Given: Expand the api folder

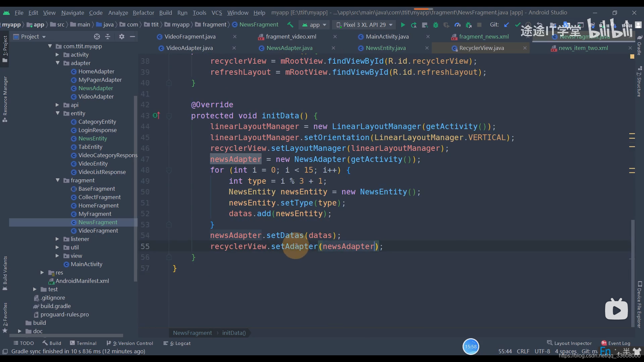Looking at the screenshot, I should [57, 105].
